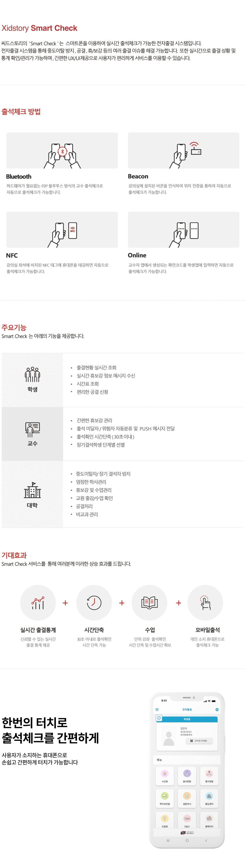
Task: Open the settings gear in phone app
Action: click(x=217, y=709)
